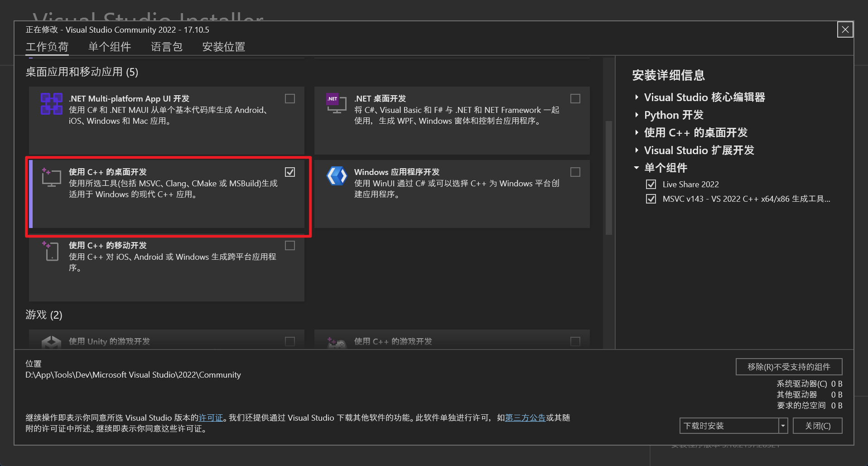Expand Visual Studio 核心编辑器 details
Image resolution: width=868 pixels, height=466 pixels.
pos(637,97)
